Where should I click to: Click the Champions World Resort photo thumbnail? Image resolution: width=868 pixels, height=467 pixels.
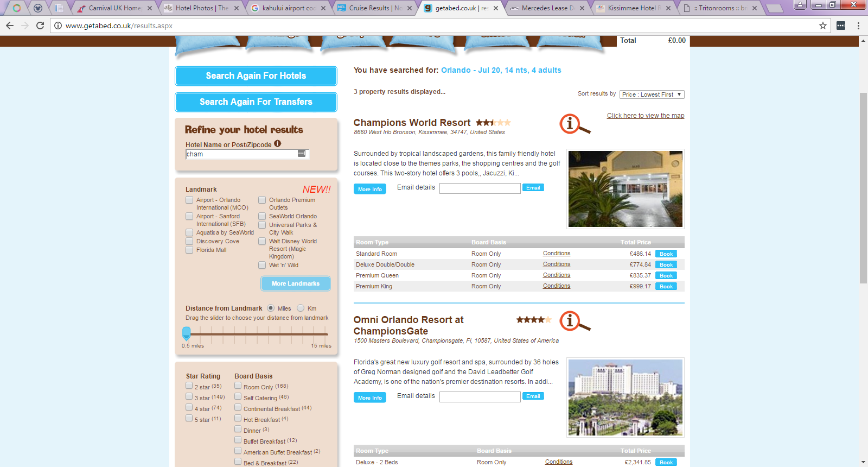click(626, 189)
